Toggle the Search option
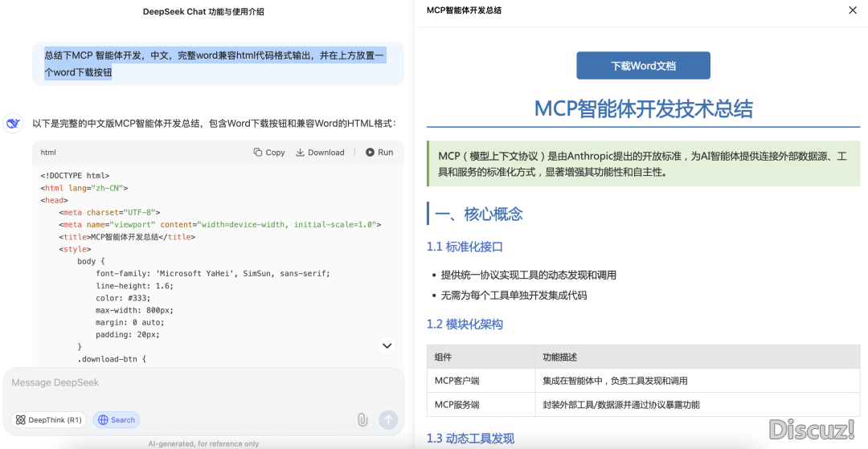868x449 pixels. tap(117, 420)
